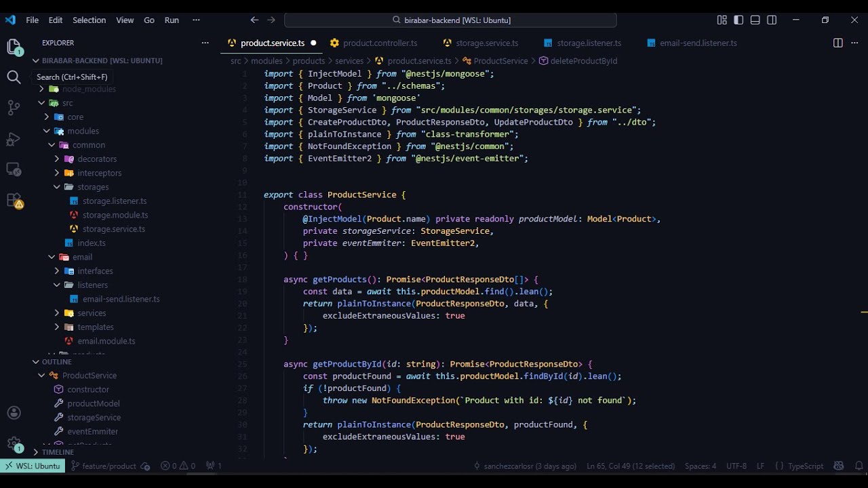Open the Accounts icon in activity bar
The height and width of the screenshot is (488, 868).
coord(14,413)
